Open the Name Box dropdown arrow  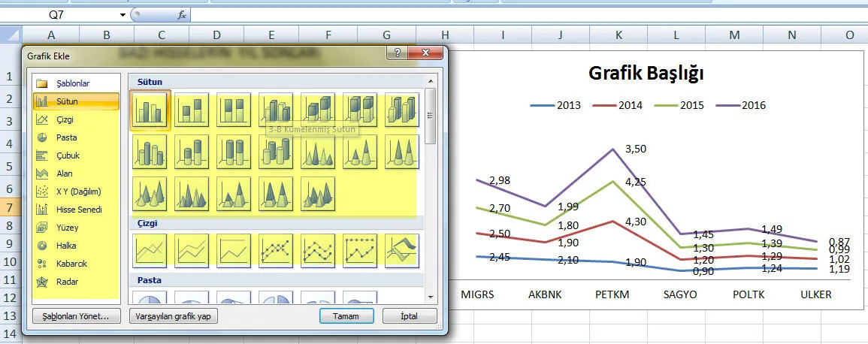122,14
